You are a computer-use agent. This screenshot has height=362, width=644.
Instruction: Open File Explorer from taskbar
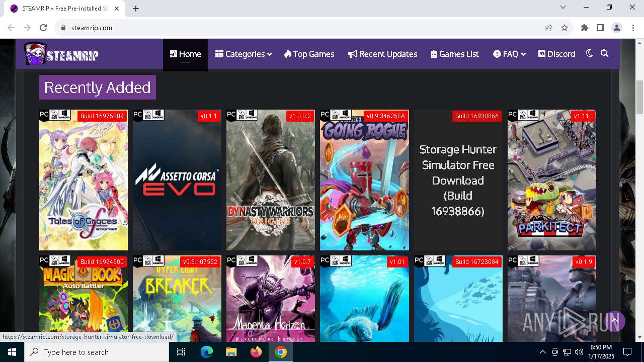[231, 352]
